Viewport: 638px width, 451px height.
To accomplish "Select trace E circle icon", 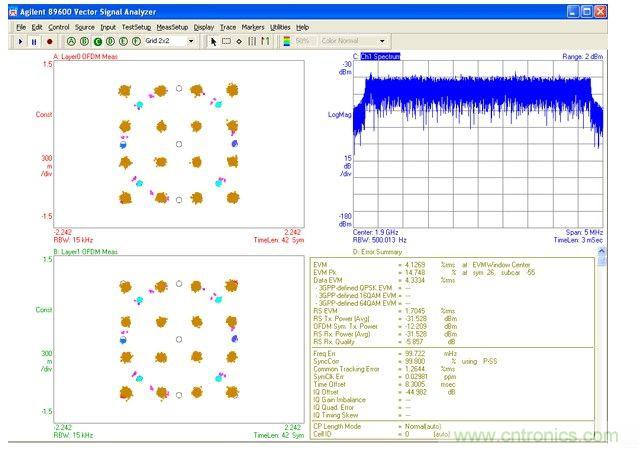I will click(x=123, y=41).
